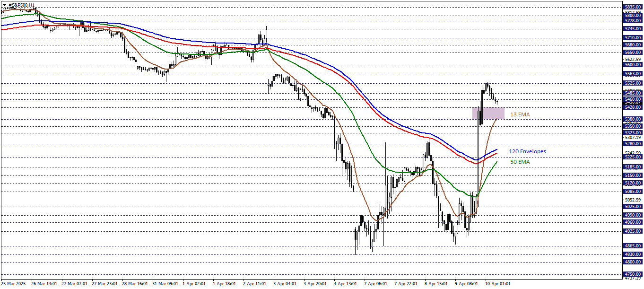Click the 5150.00 price level label
The width and height of the screenshot is (644, 289).
tap(633, 175)
